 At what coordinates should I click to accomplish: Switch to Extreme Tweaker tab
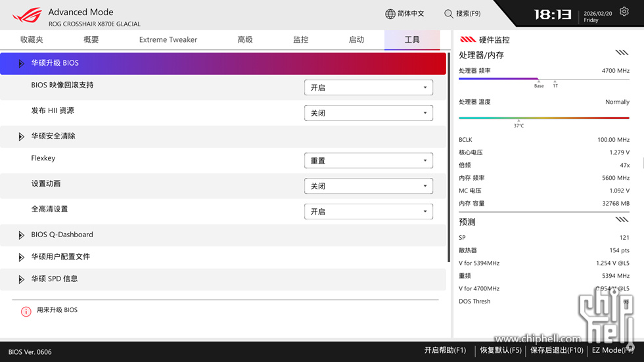point(168,39)
